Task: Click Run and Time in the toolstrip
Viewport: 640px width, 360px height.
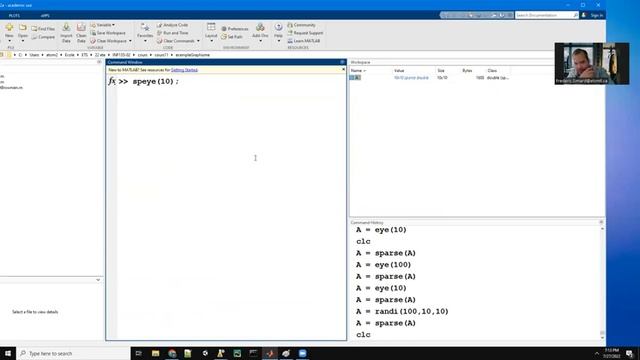Action: [x=173, y=33]
